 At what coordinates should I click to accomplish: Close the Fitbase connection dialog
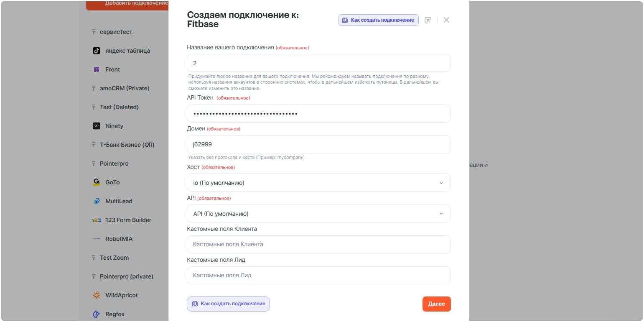coord(446,20)
